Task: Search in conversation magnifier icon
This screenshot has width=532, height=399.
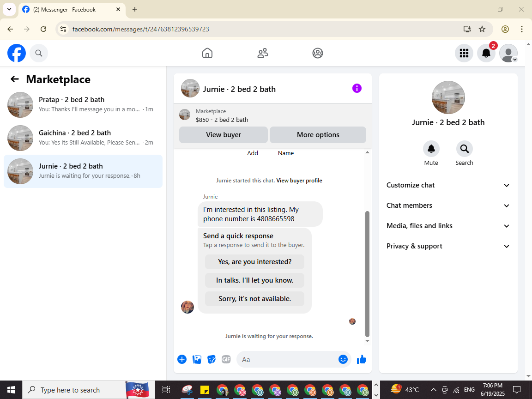Action: [464, 149]
